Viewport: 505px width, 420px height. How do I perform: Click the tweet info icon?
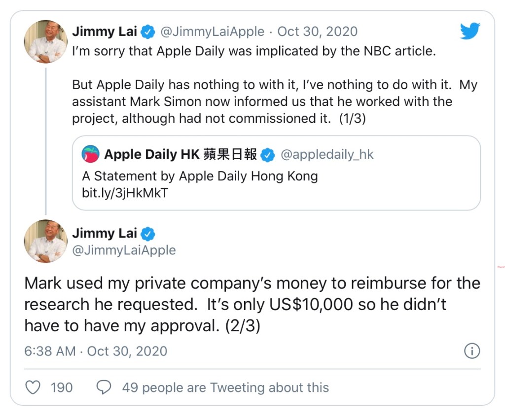472,351
